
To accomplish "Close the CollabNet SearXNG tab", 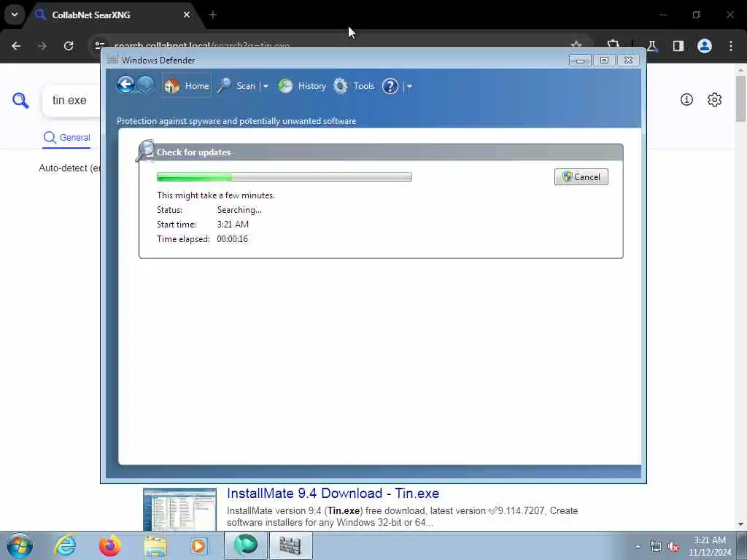I will (x=187, y=15).
